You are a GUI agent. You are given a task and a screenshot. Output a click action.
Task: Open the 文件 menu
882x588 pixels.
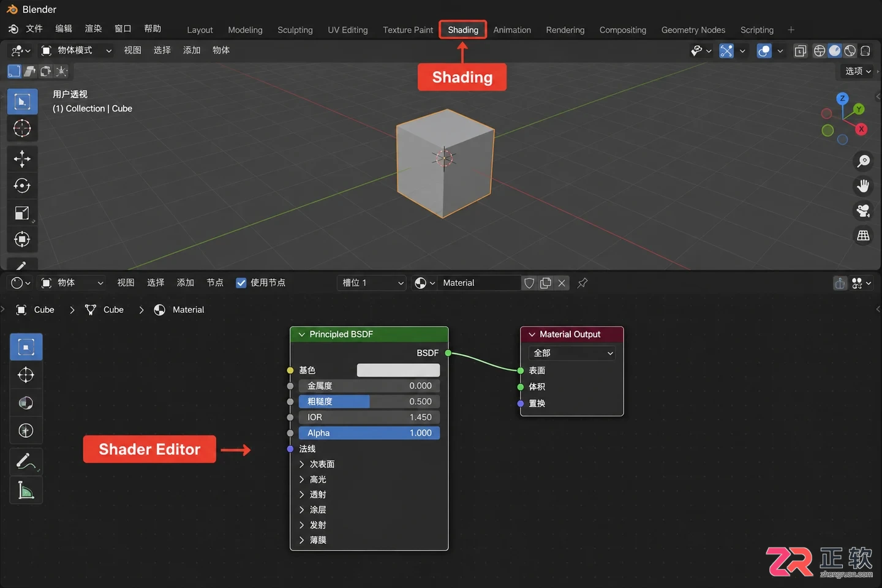34,29
